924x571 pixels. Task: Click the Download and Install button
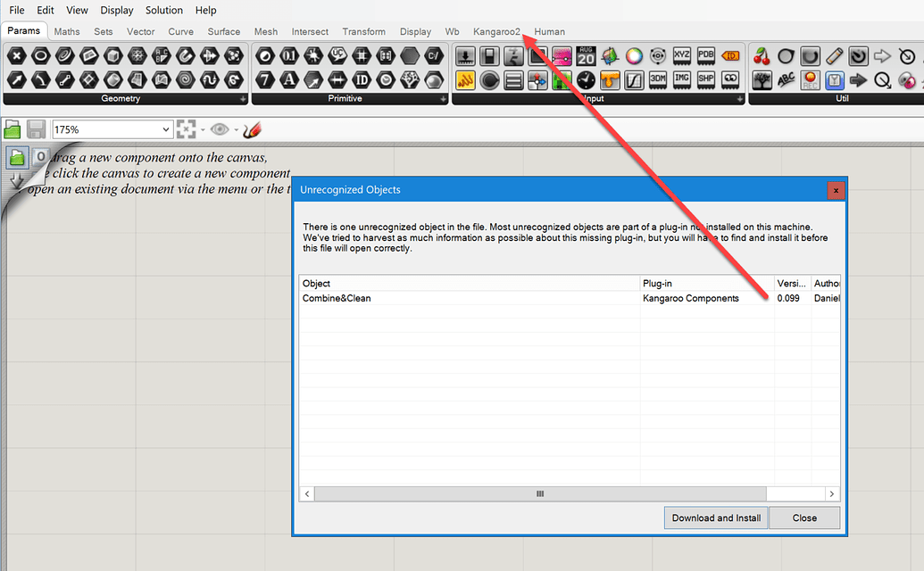tap(716, 518)
